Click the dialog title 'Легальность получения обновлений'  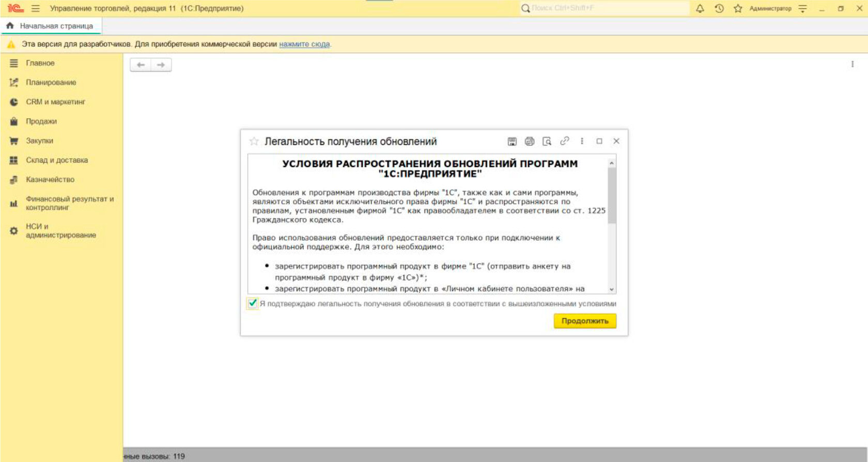point(351,142)
